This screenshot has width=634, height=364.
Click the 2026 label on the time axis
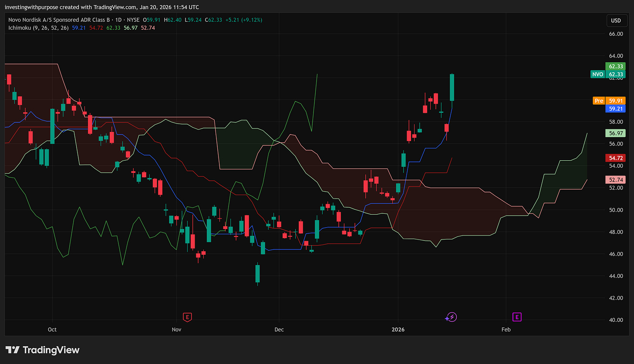click(x=398, y=330)
